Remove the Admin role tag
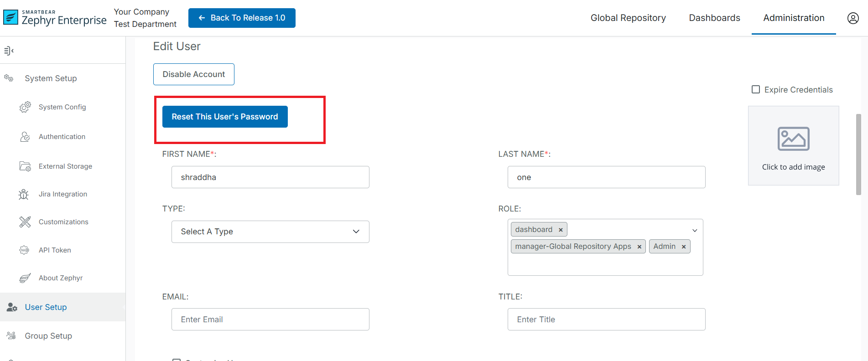The height and width of the screenshot is (361, 868). click(684, 247)
